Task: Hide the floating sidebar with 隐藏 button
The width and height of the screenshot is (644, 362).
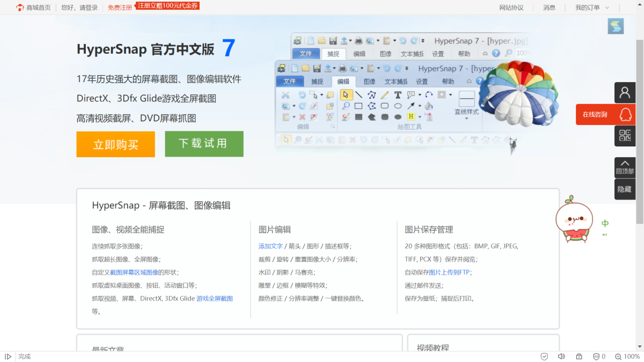Action: pyautogui.click(x=625, y=189)
